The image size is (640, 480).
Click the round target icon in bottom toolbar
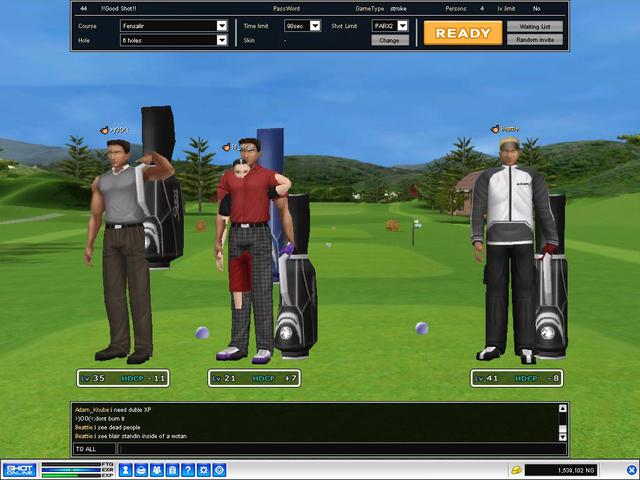(x=219, y=469)
